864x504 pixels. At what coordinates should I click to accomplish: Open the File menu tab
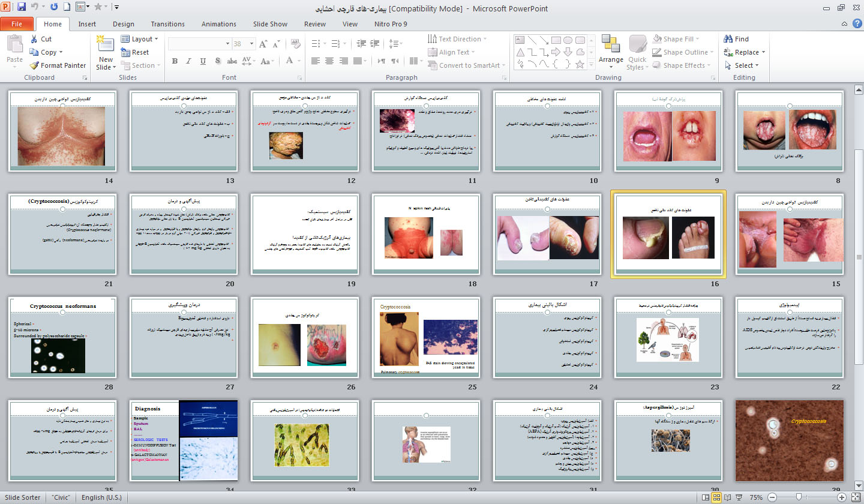[17, 24]
